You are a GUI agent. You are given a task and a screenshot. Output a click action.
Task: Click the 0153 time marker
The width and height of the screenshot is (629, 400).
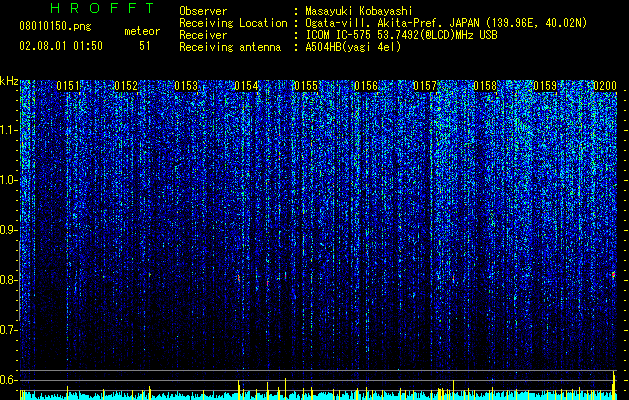coord(186,86)
